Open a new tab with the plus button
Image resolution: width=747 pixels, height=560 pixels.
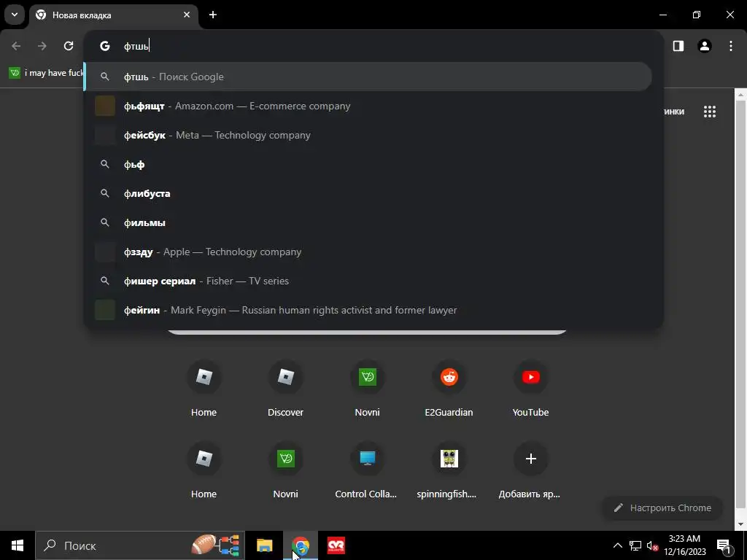[213, 15]
